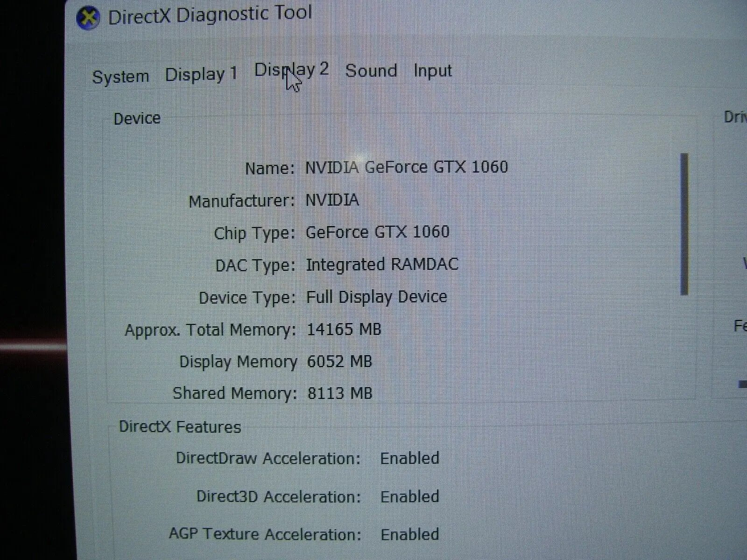747x560 pixels.
Task: Click the 8113 MB shared memory value
Action: pyautogui.click(x=339, y=393)
